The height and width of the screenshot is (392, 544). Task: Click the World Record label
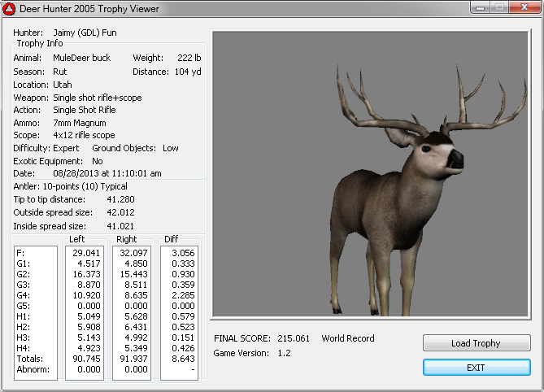point(350,338)
